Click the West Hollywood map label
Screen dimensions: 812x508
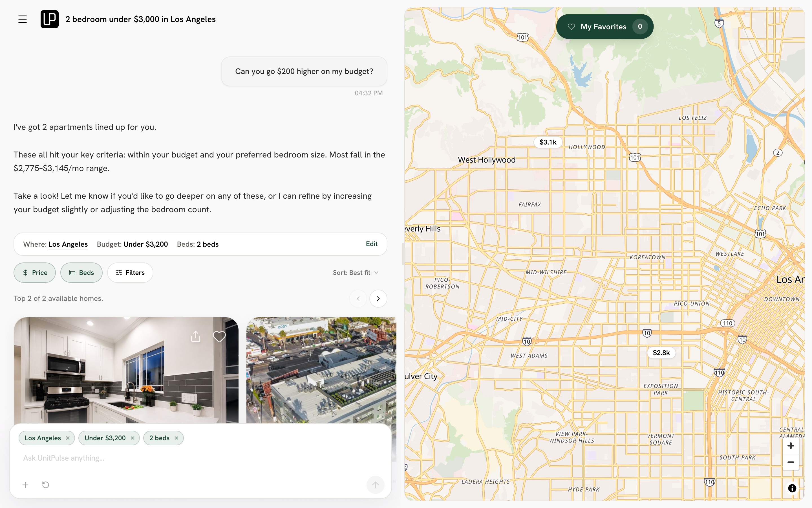pyautogui.click(x=487, y=160)
